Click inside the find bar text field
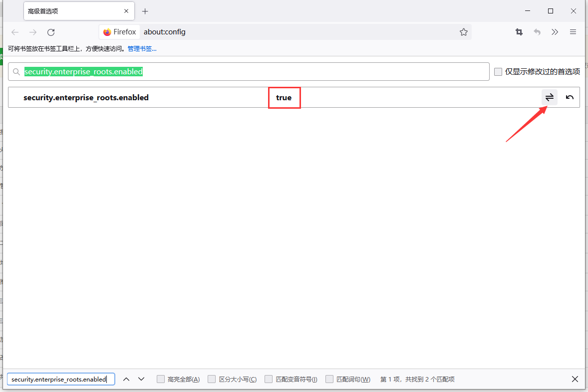This screenshot has height=392, width=588. pyautogui.click(x=60, y=379)
